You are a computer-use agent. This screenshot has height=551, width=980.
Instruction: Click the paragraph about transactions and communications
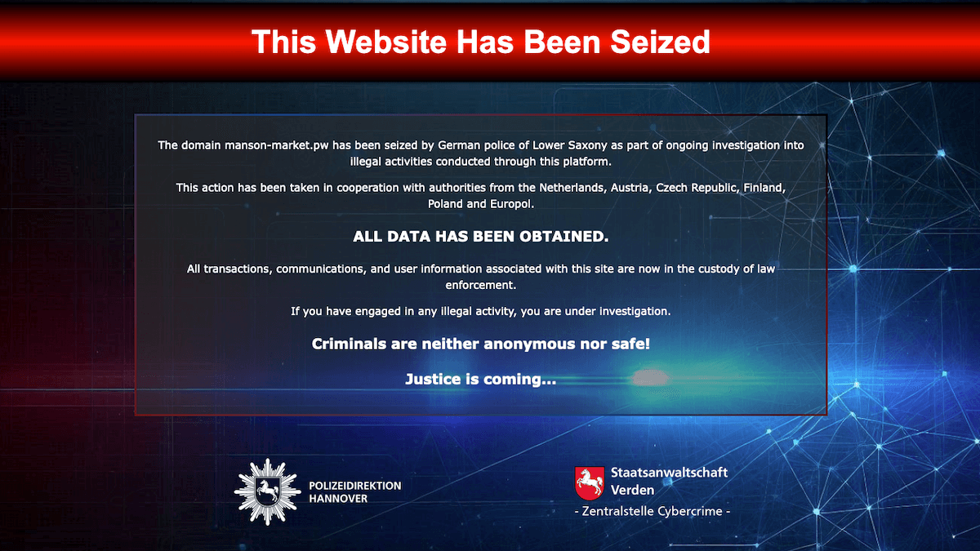click(481, 277)
